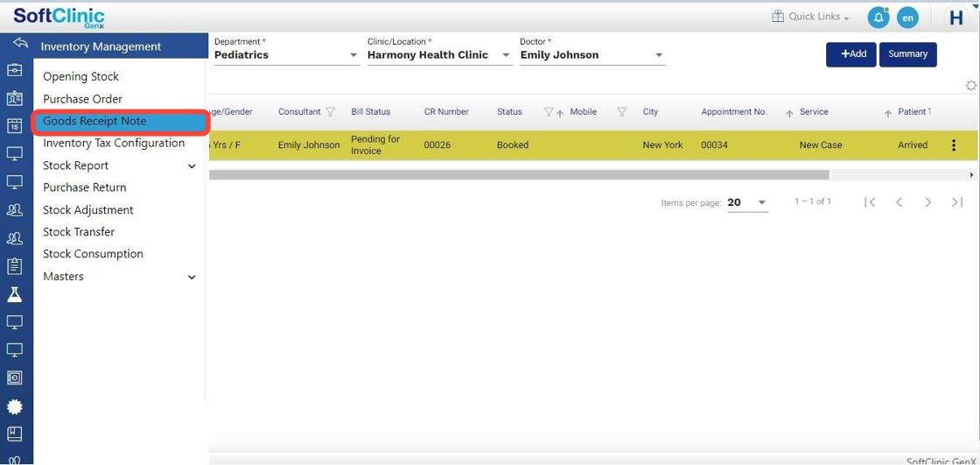Switch language using the en button
This screenshot has width=980, height=465.
point(908,18)
